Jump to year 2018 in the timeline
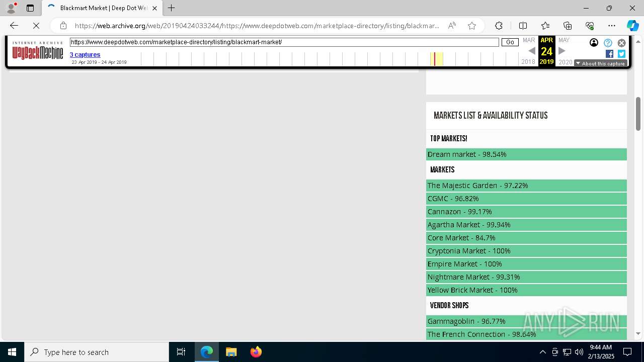The image size is (644, 362). point(528,62)
